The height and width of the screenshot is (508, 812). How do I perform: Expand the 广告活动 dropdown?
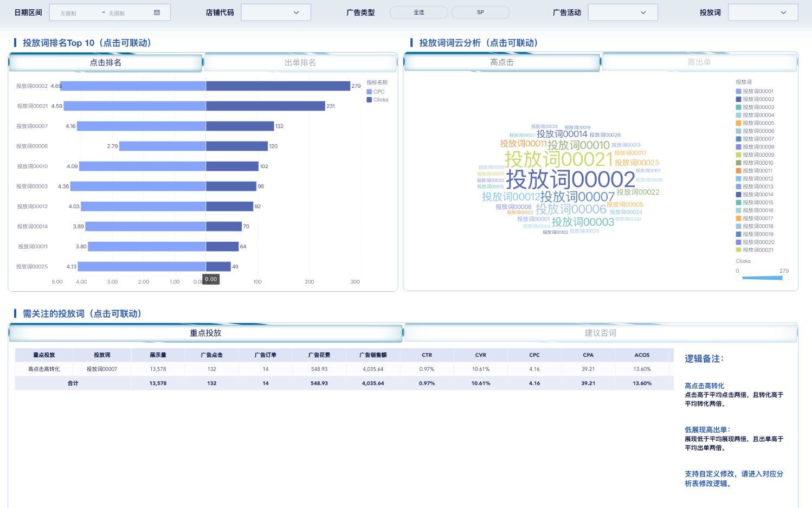(x=622, y=12)
